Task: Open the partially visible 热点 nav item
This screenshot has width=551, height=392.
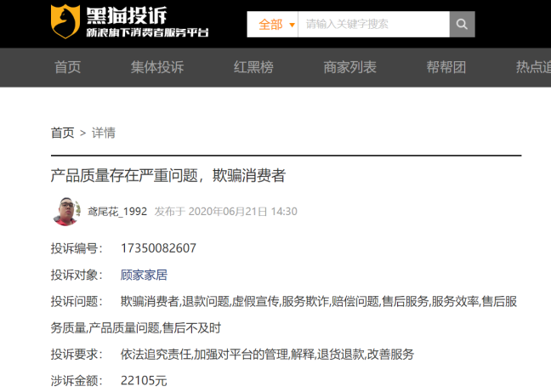Action: coord(532,67)
